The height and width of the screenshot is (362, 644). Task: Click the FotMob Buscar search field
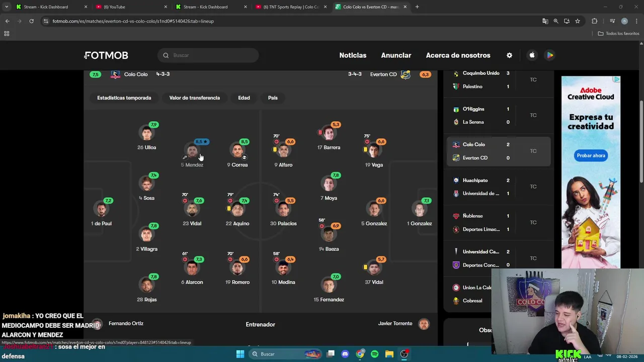208,55
